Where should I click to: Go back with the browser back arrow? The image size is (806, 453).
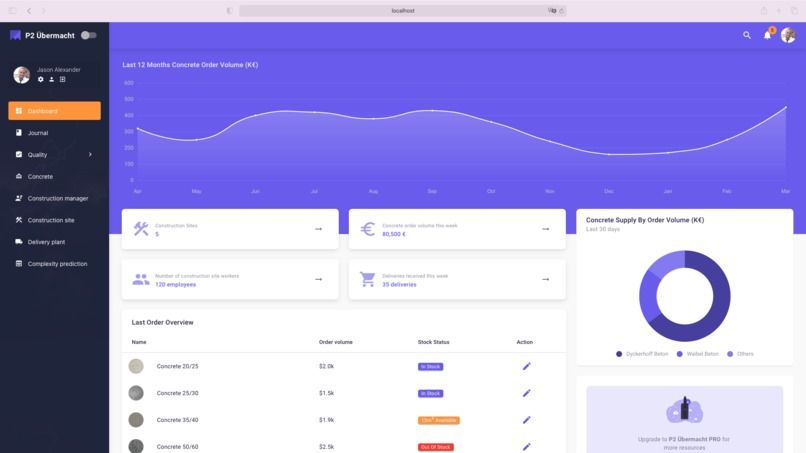point(29,10)
